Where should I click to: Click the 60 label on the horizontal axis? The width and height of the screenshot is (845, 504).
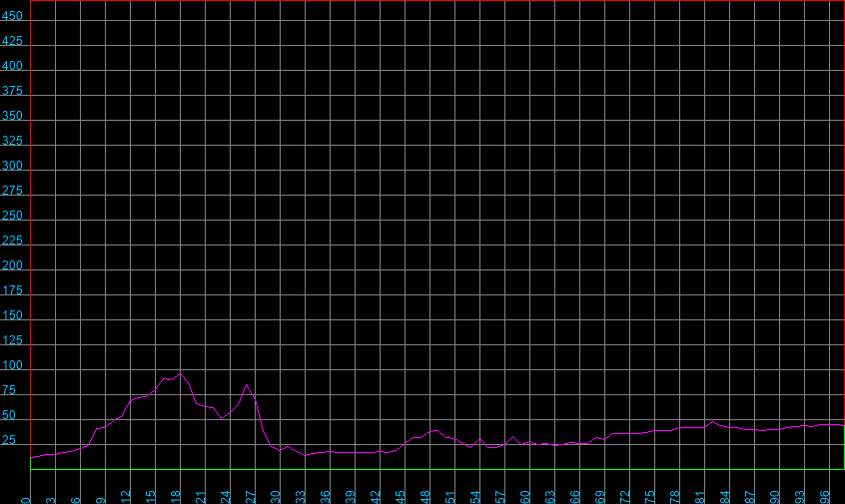point(525,497)
